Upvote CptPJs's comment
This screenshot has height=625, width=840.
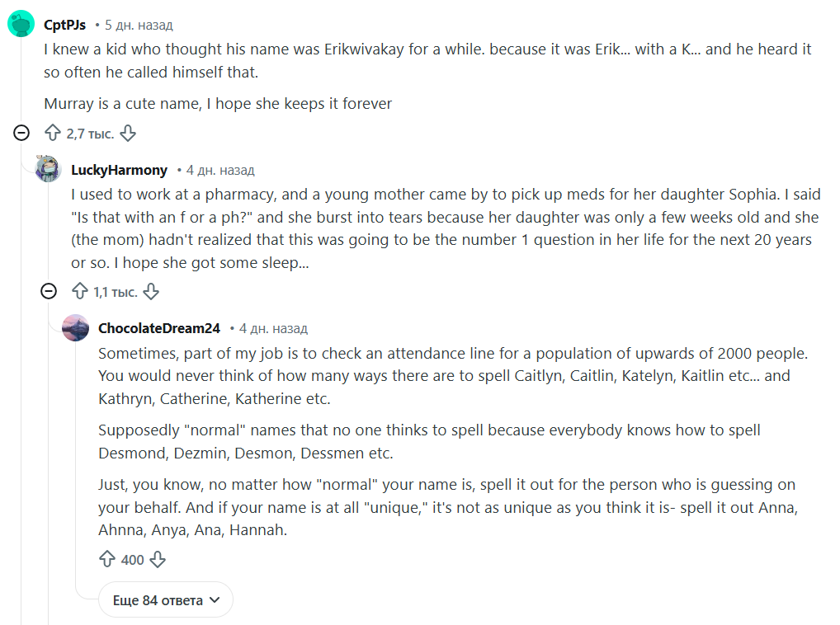53,133
